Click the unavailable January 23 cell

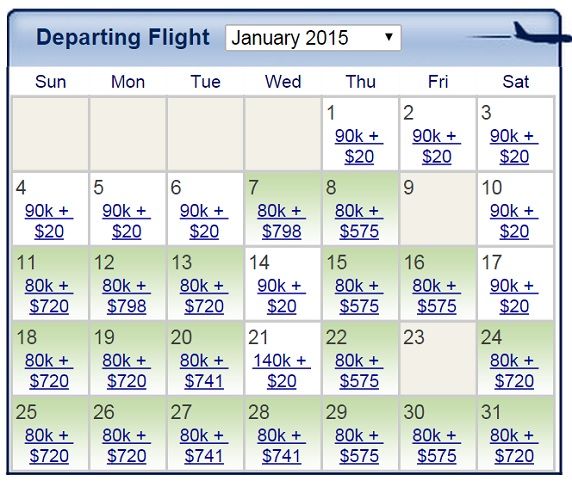[x=438, y=358]
